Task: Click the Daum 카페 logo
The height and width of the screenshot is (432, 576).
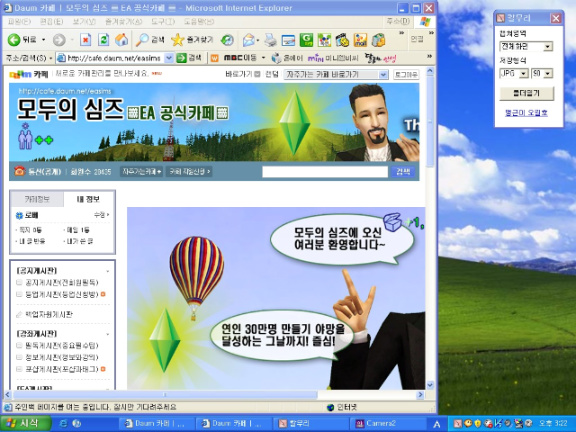Action: (x=29, y=75)
